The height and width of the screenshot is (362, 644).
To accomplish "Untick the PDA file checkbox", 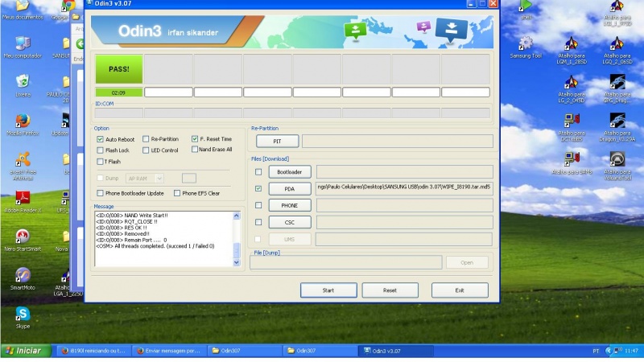I will (x=258, y=188).
